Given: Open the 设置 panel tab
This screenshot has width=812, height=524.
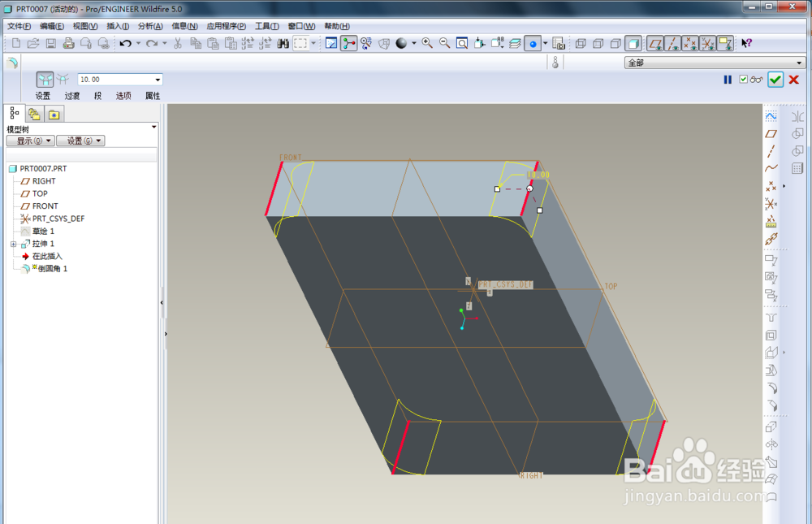Looking at the screenshot, I should tap(43, 96).
